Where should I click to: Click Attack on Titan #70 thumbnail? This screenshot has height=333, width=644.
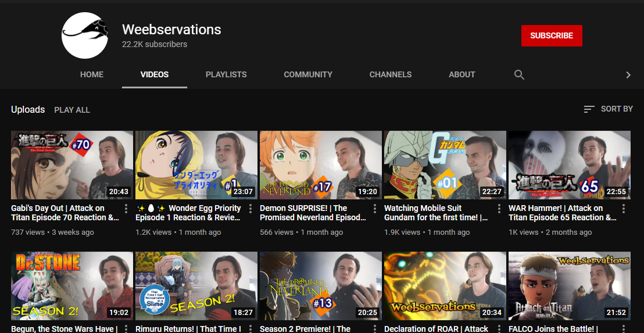[x=72, y=165]
